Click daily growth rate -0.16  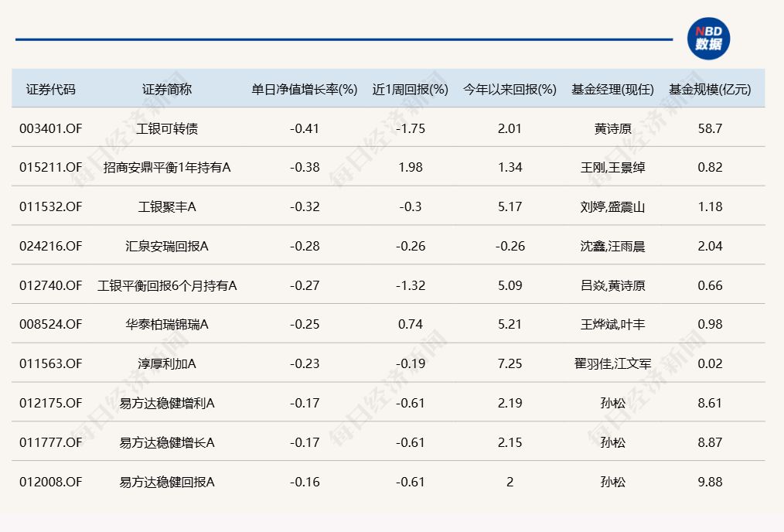(x=305, y=482)
